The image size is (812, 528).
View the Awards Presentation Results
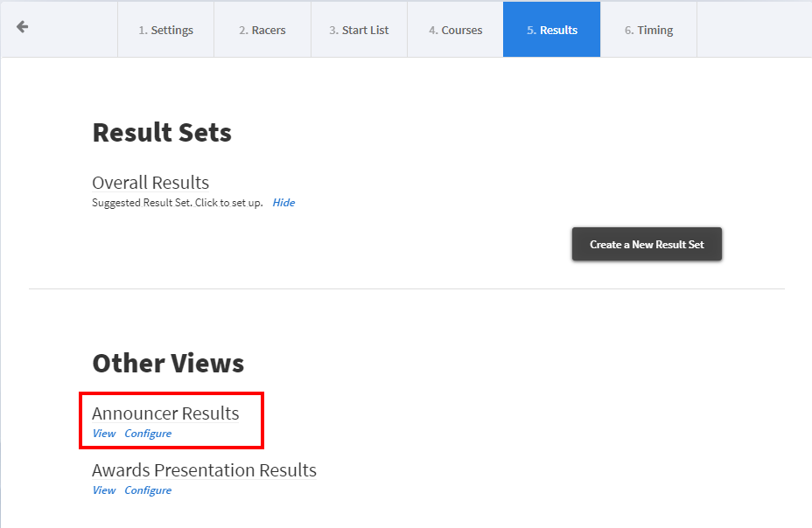tap(103, 490)
